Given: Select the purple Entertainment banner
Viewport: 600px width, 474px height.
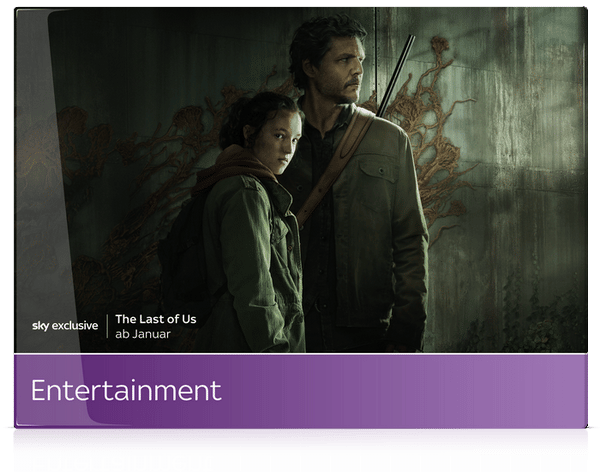Looking at the screenshot, I should click(x=301, y=391).
